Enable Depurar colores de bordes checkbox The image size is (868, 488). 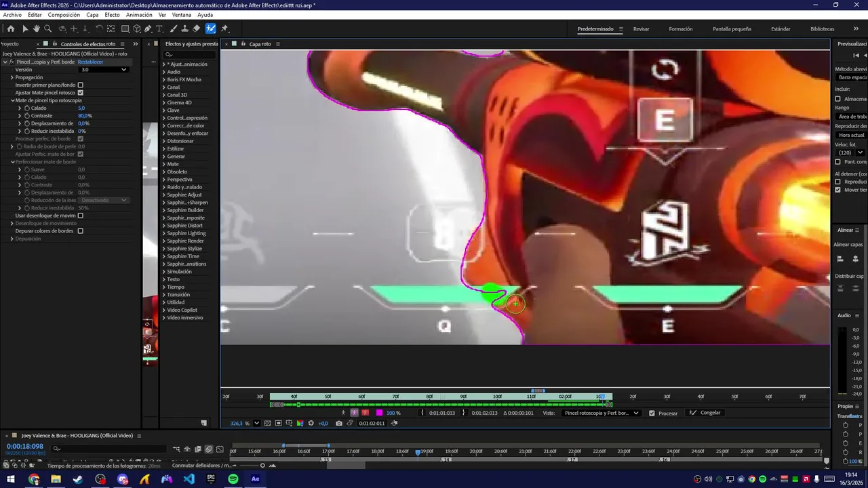80,231
